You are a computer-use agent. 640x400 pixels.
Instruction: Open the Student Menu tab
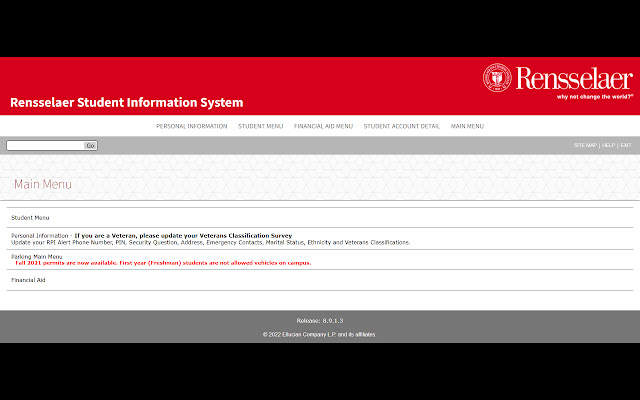click(260, 126)
